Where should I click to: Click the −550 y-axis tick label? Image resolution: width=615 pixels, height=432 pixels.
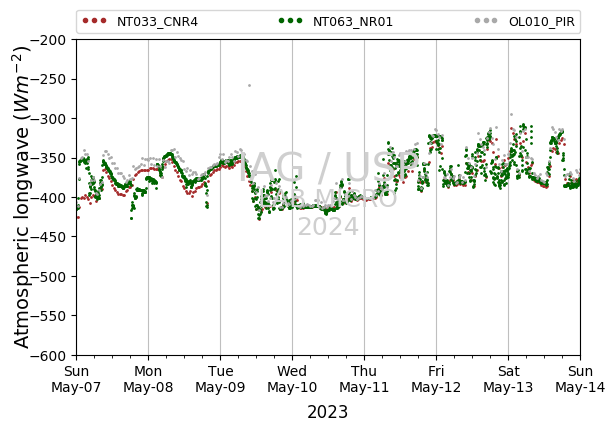pos(49,316)
